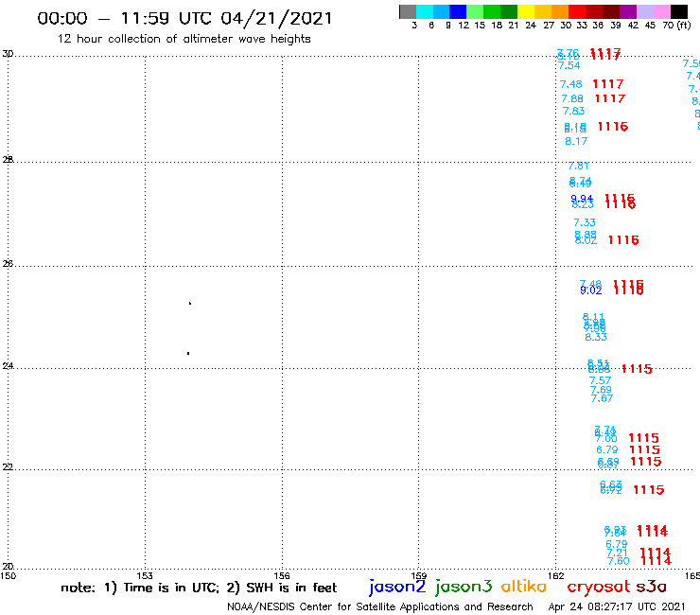The image size is (700, 615).
Task: Click the wave height value 7.57
Action: (x=600, y=381)
